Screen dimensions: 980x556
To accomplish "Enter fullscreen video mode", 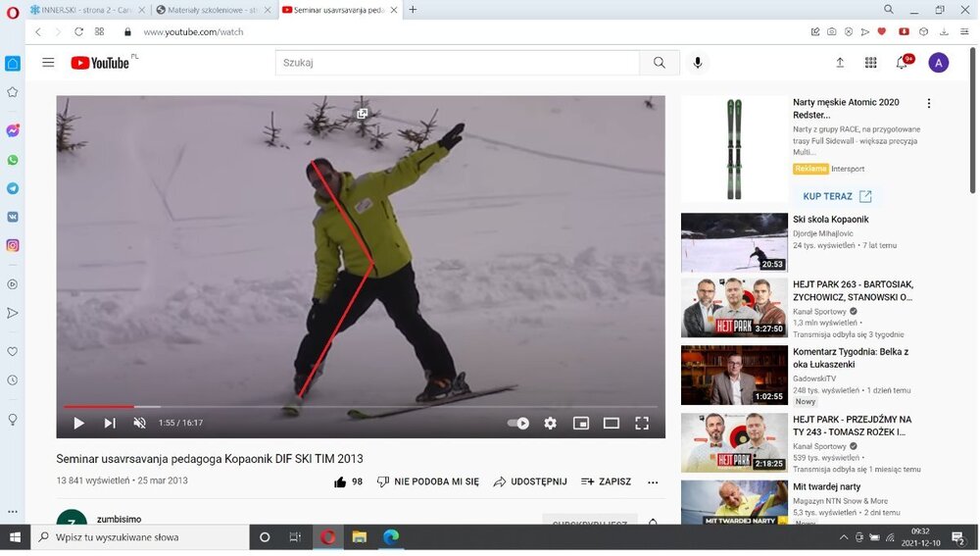I will (x=642, y=424).
